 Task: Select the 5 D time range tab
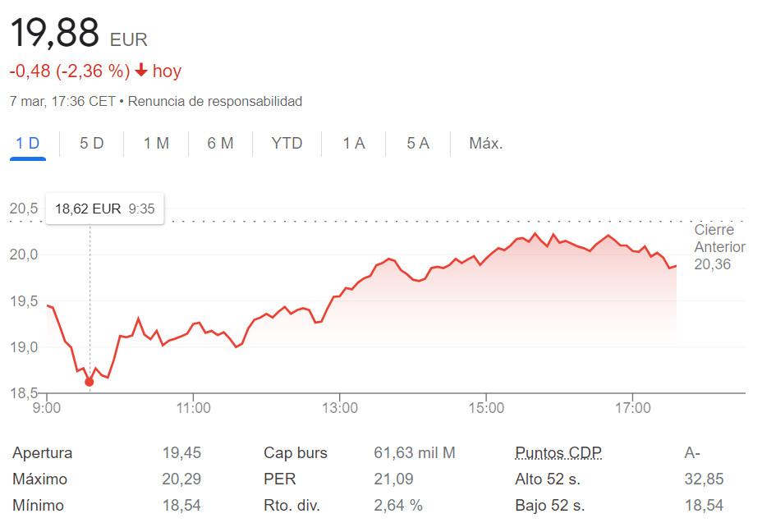(90, 143)
